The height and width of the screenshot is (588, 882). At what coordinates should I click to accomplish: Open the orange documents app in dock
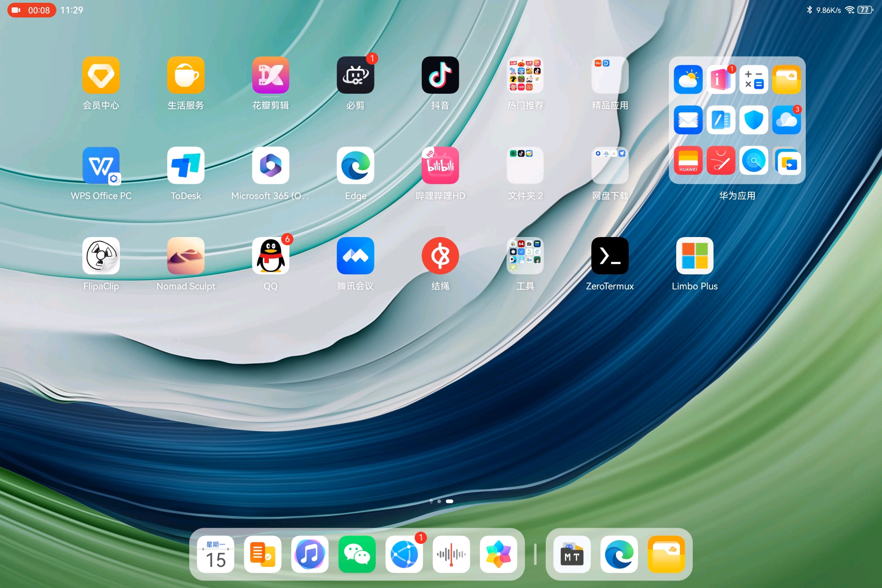coord(263,554)
